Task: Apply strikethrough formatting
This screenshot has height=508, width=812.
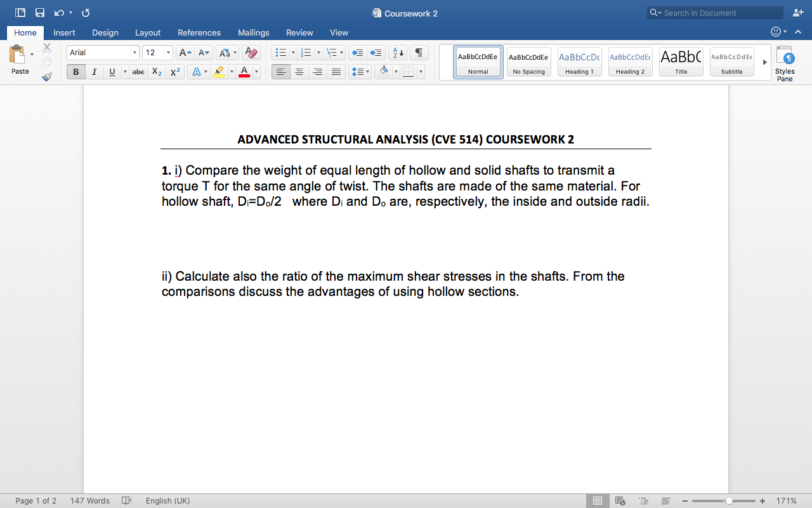Action: 138,72
